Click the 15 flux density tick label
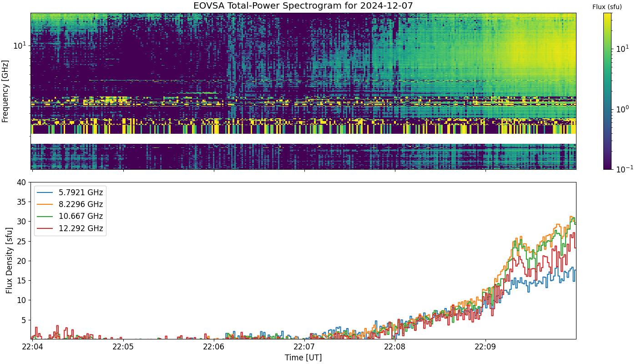This screenshot has width=637, height=364. 21,280
